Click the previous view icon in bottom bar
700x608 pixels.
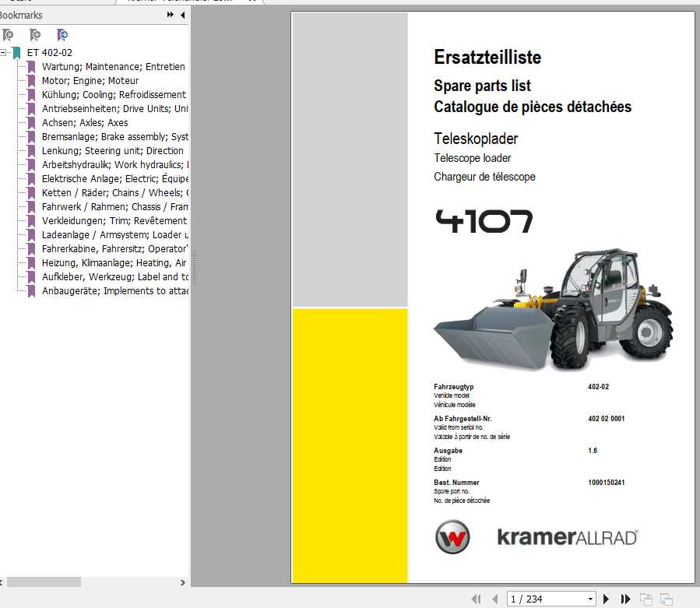coord(646,599)
